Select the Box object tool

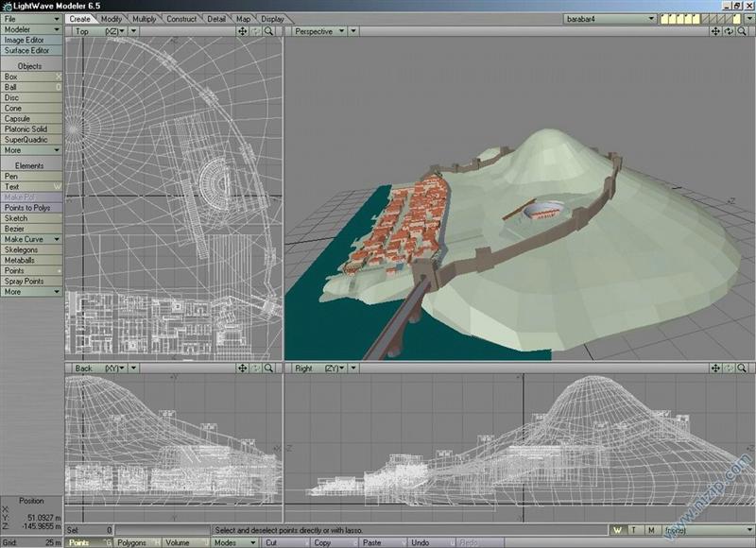point(31,77)
